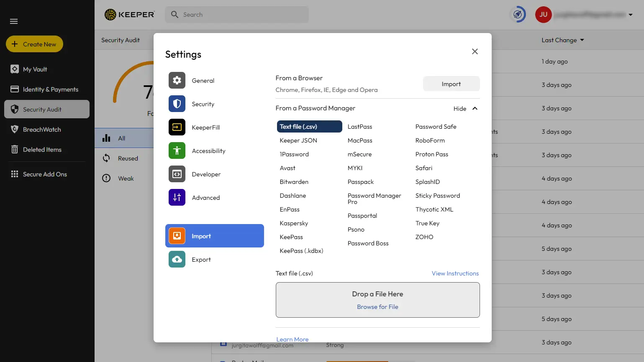Viewport: 644px width, 362px height.
Task: Click the Export cloud icon
Action: [x=177, y=260]
